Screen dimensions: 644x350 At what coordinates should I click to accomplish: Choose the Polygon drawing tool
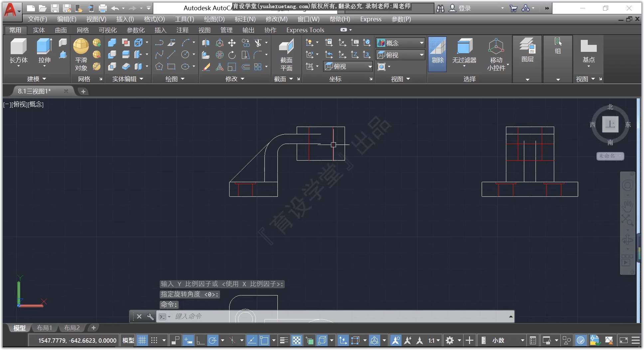(159, 67)
